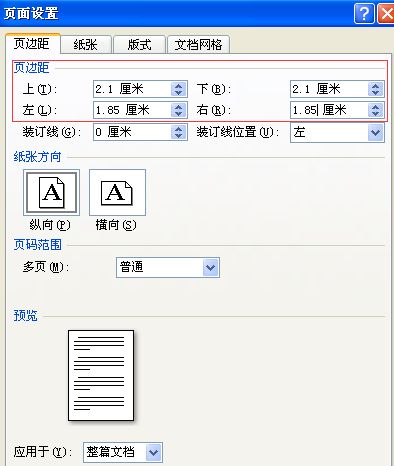The width and height of the screenshot is (394, 466).
Task: Click the 纵向(P) label text
Action: [x=50, y=225]
